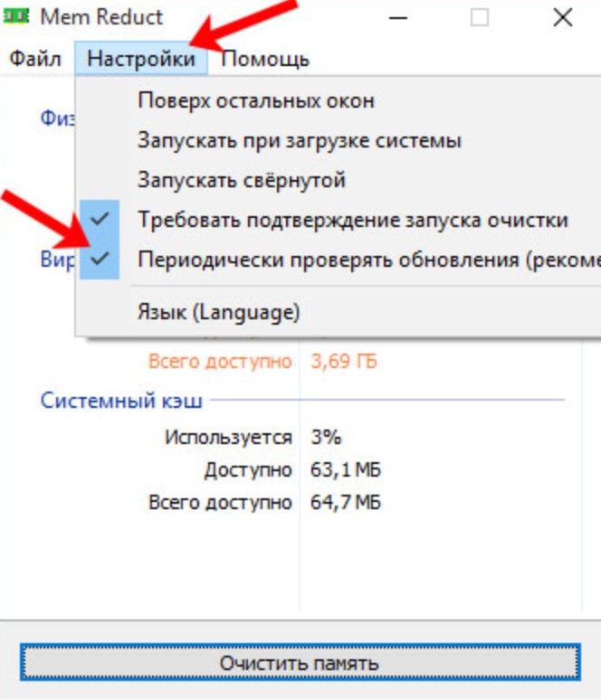The image size is (601, 700).
Task: Open the Файл menu
Action: coord(35,59)
